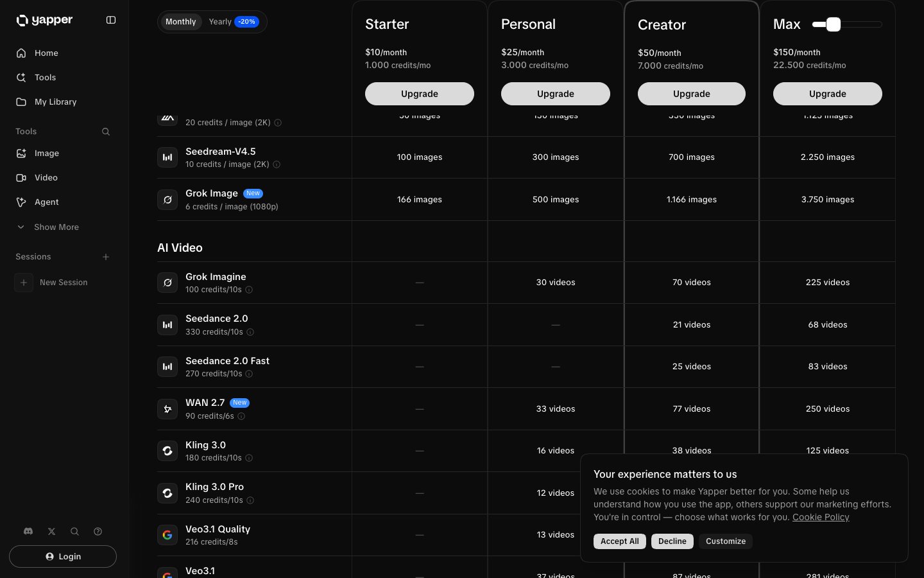Show info for Seedance 2.0 credits
Screen dimensions: 924x578
[x=250, y=332]
